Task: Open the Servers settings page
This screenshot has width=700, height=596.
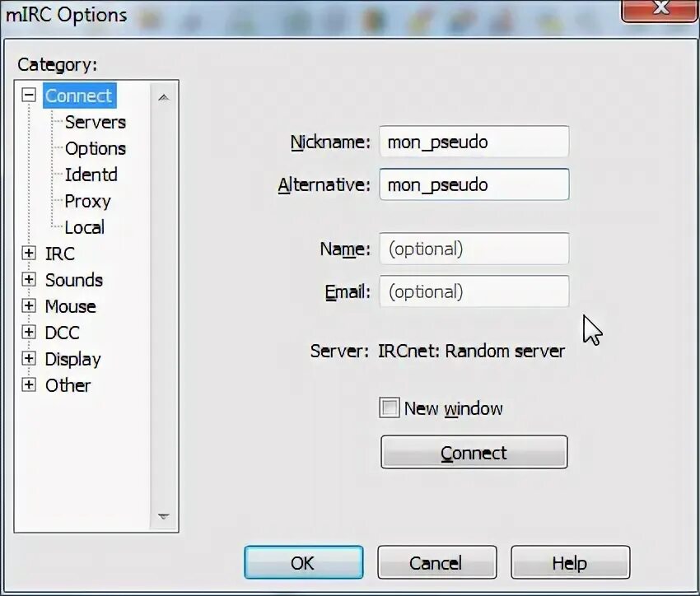Action: click(95, 122)
